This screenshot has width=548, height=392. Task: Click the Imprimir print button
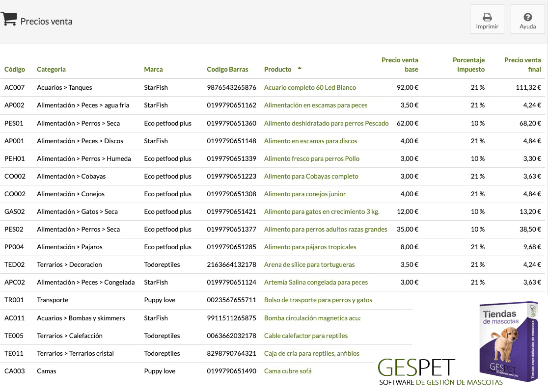coord(487,19)
